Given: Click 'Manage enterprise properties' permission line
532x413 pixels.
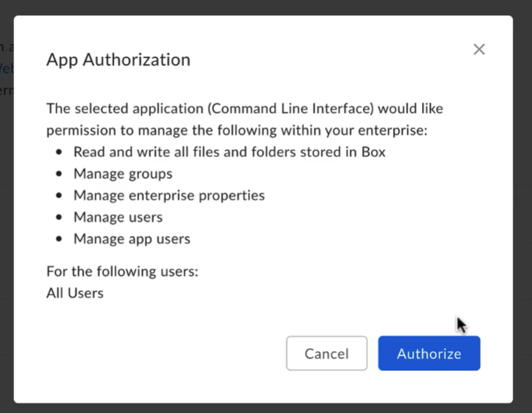Looking at the screenshot, I should (169, 195).
